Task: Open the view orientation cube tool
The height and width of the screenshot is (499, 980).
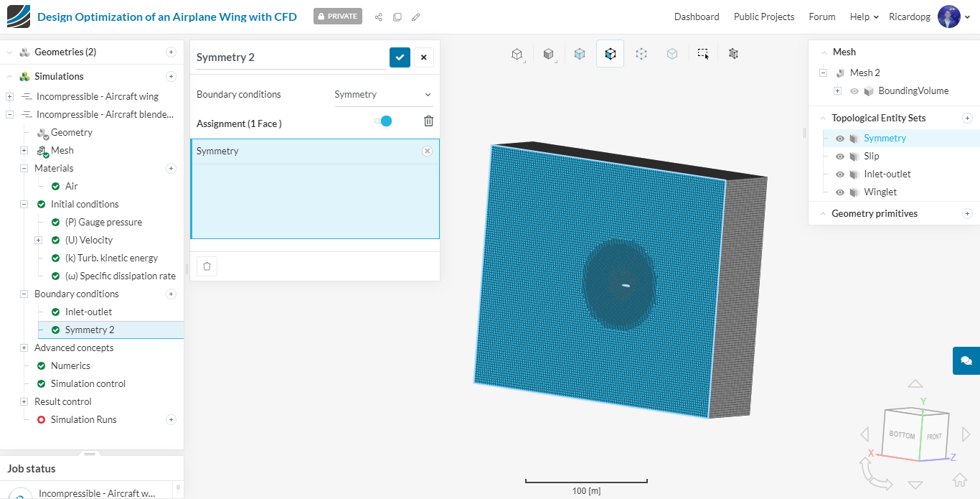Action: (517, 54)
